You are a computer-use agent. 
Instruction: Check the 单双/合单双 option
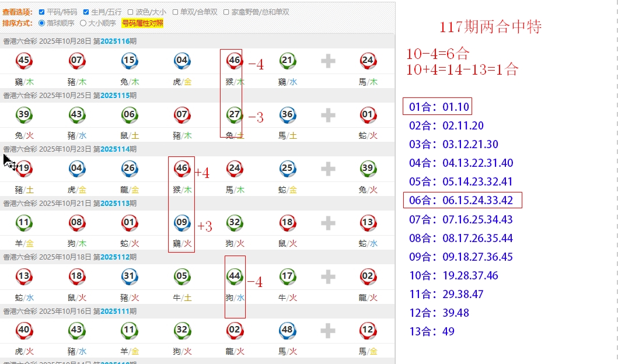point(176,12)
